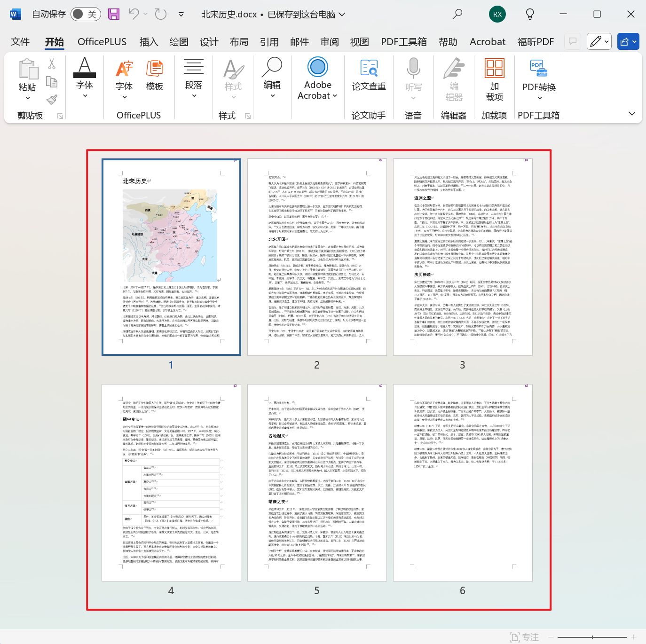The height and width of the screenshot is (644, 646).
Task: Open the comments speech bubble icon
Action: coord(573,41)
